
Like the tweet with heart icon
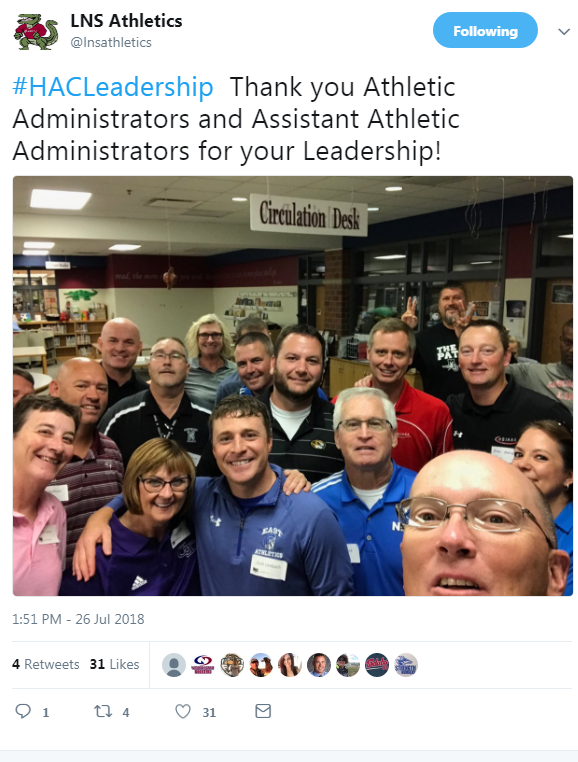pos(183,711)
